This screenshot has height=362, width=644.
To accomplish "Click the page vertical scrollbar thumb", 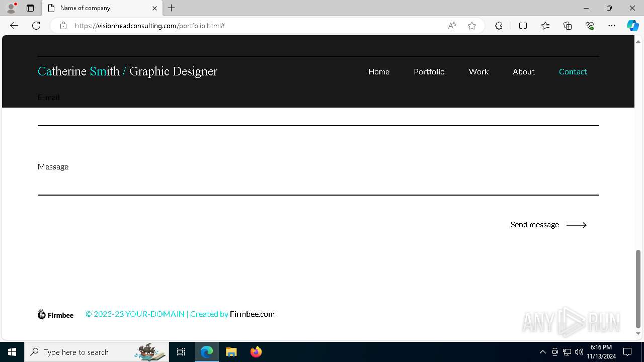I will pyautogui.click(x=638, y=289).
